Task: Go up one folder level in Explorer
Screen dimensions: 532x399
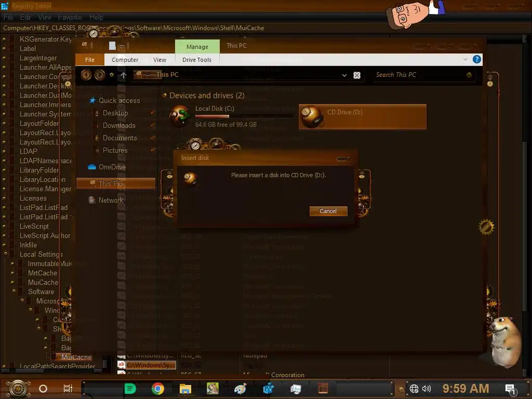Action: click(124, 75)
